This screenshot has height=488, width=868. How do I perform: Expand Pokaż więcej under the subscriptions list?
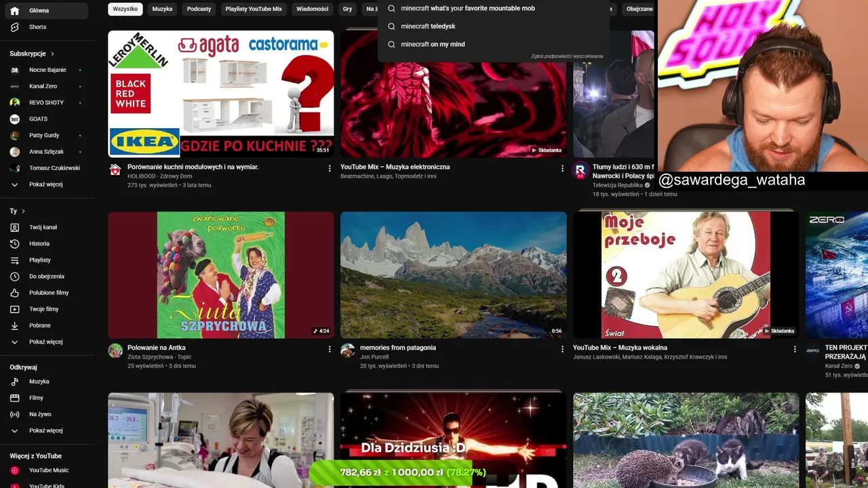point(46,184)
